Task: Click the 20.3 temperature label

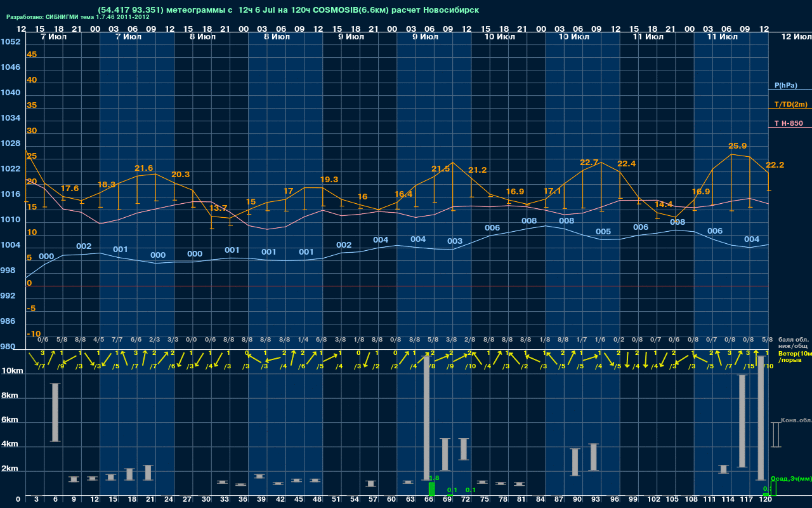Action: (x=181, y=175)
